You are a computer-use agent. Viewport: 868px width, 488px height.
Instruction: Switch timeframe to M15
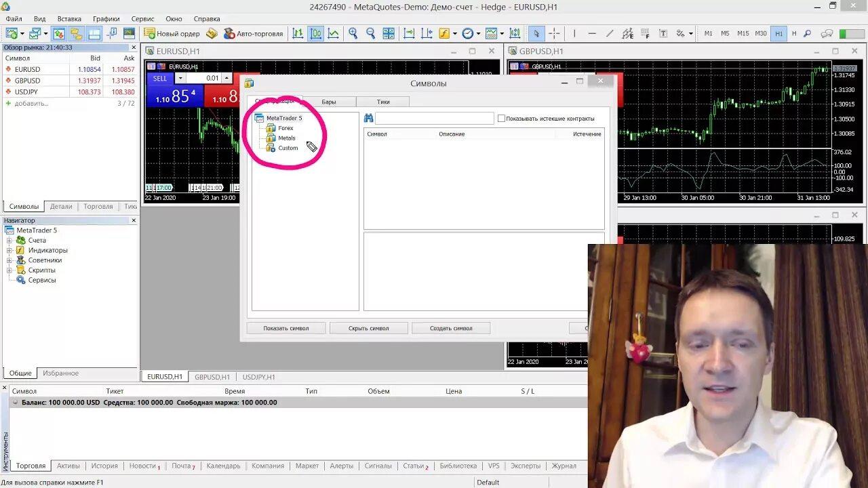(743, 33)
